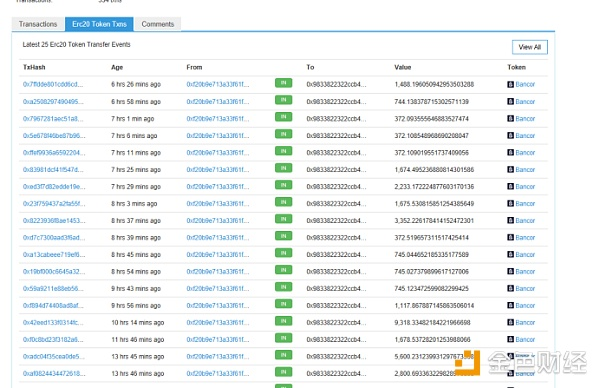The width and height of the screenshot is (600, 388).
Task: Click To address in 8 hrs 45 mins row
Action: tap(336, 254)
